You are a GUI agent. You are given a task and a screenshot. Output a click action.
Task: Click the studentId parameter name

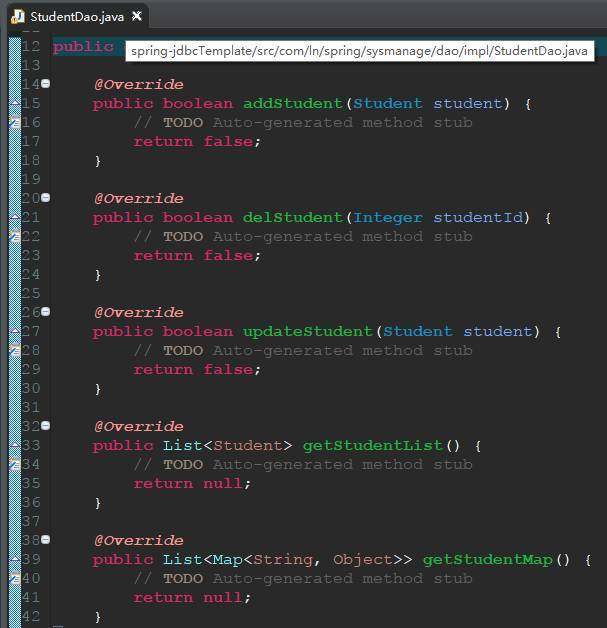pyautogui.click(x=478, y=217)
